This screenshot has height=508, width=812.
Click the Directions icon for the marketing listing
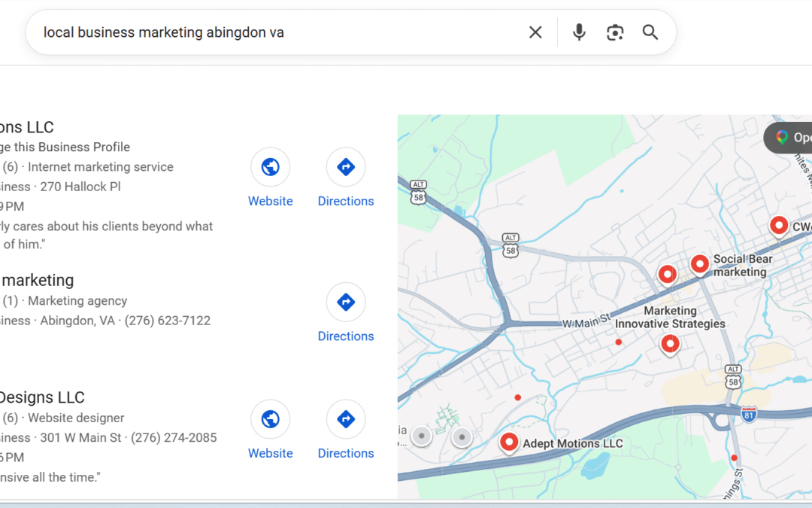point(345,302)
